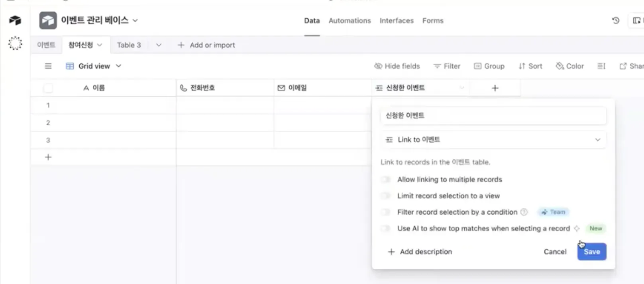Open the Group menu
Image resolution: width=644 pixels, height=284 pixels.
[x=489, y=66]
